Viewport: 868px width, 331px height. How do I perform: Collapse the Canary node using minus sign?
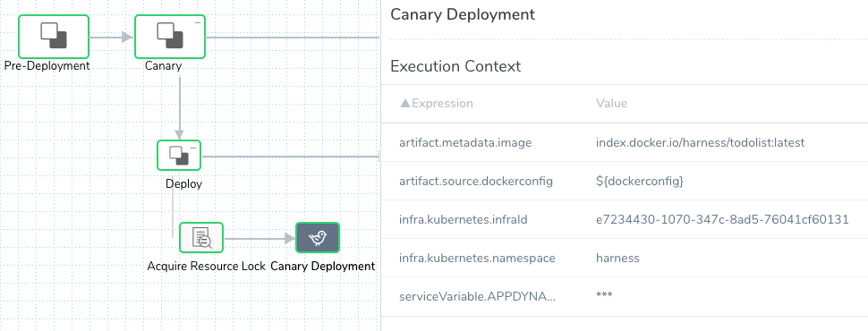(198, 22)
